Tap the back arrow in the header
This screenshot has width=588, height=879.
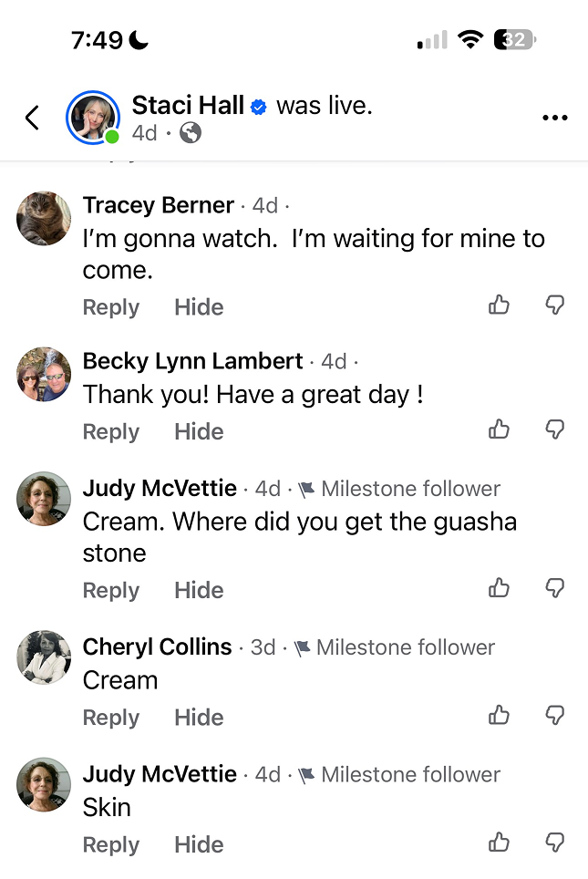[33, 118]
